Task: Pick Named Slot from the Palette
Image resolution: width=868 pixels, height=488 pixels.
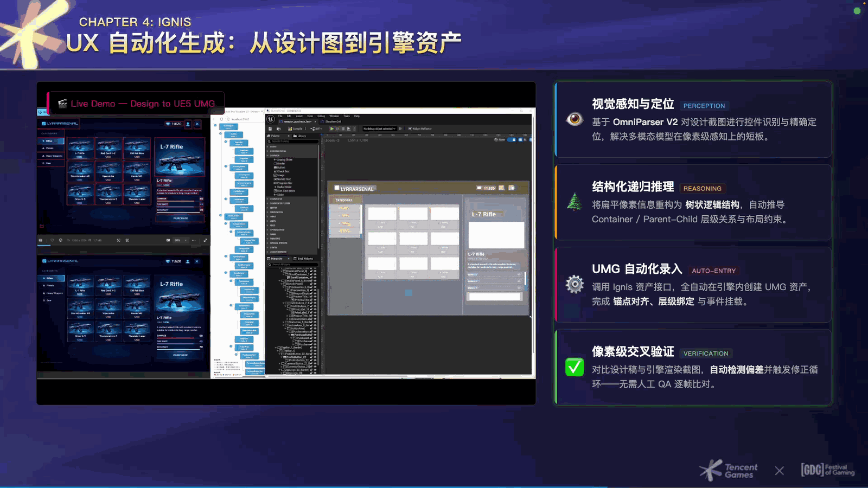Action: tap(283, 179)
